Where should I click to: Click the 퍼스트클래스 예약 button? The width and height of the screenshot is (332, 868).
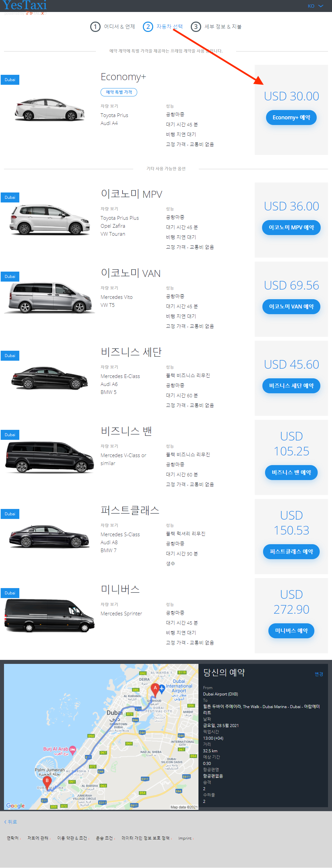tap(291, 552)
